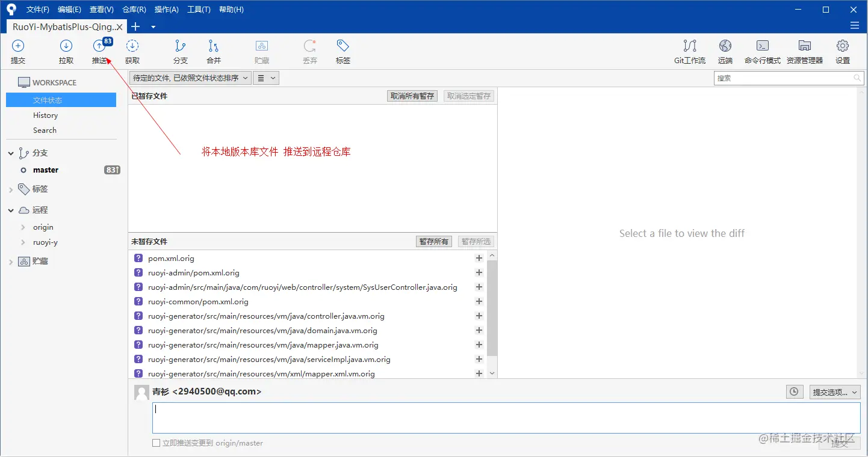
Task: Open the tab list dropdown arrow
Action: point(153,27)
